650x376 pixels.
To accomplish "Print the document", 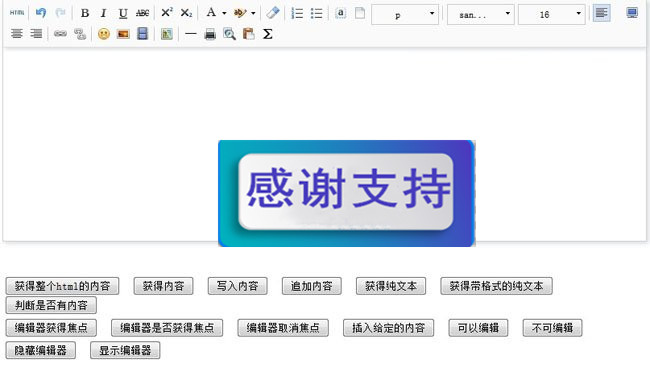I will [210, 34].
